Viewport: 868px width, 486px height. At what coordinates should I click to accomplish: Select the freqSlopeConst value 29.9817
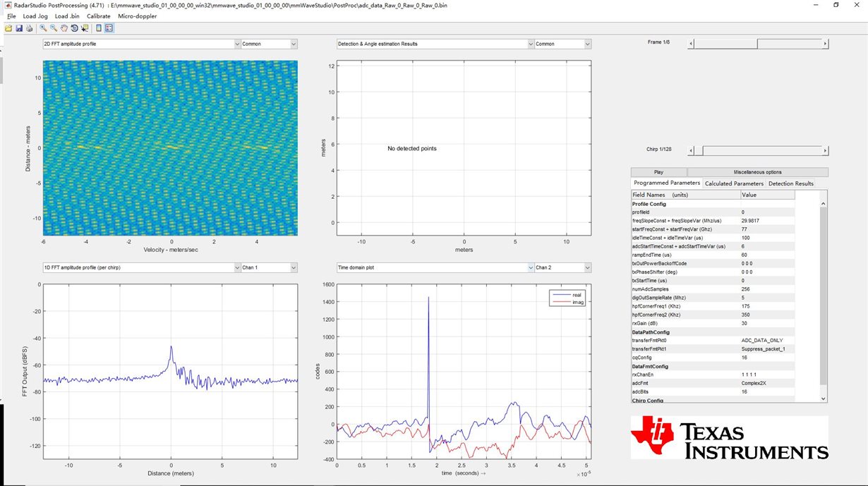tap(768, 221)
